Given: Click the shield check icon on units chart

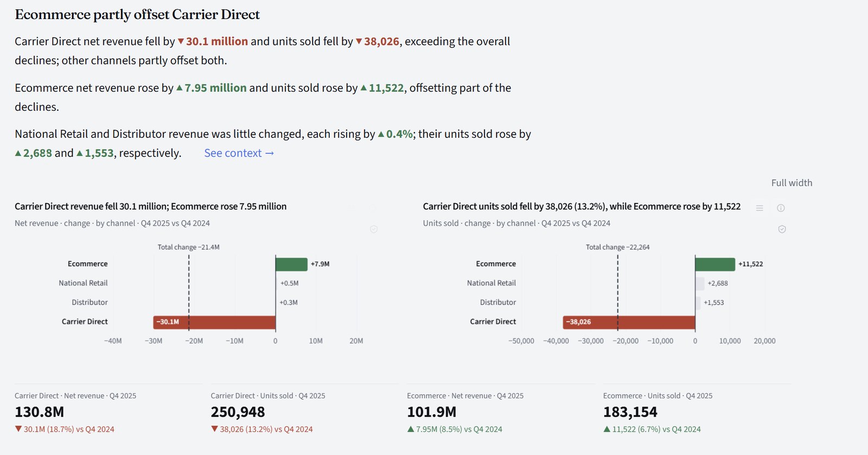Looking at the screenshot, I should 782,229.
